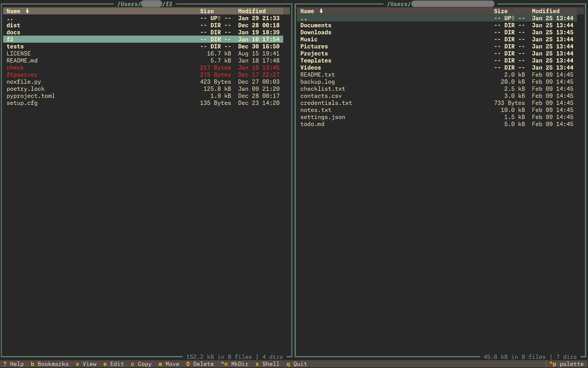Open the command palette in footer
This screenshot has height=368, width=588.
tap(567, 364)
